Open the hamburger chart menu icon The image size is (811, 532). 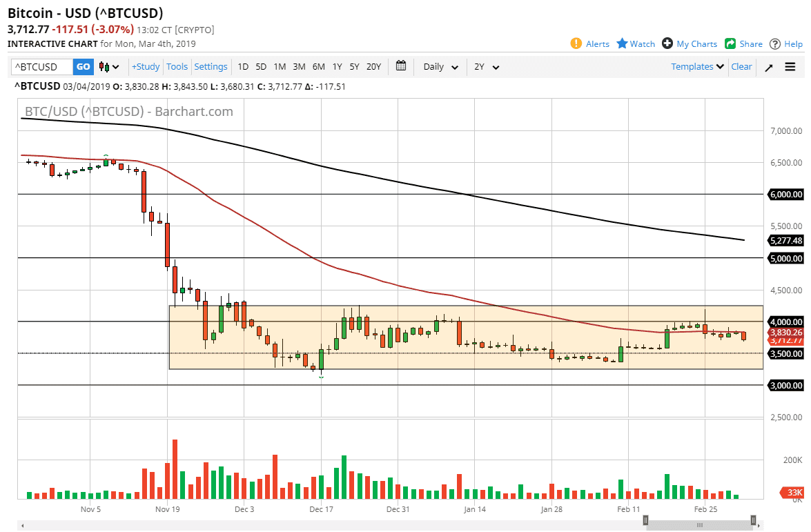coord(790,66)
